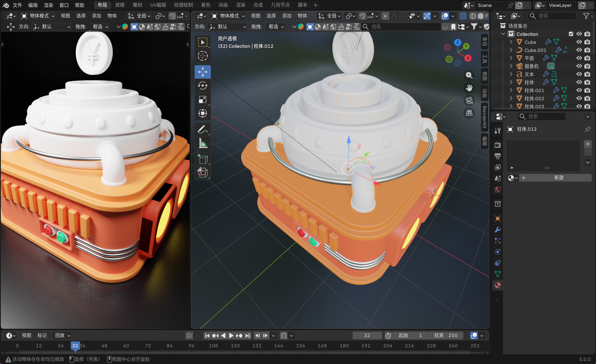Switch to the 建模 workspace tab
The width and height of the screenshot is (596, 364).
(120, 5)
